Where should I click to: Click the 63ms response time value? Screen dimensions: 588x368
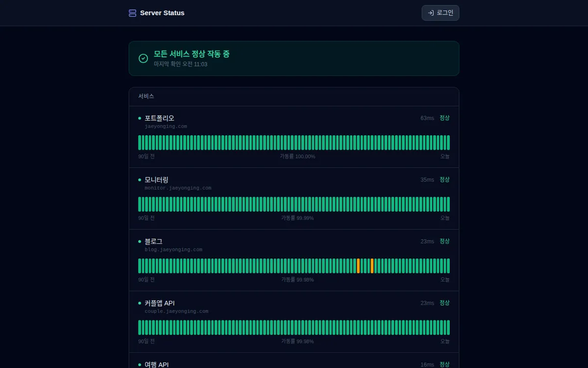tap(427, 118)
